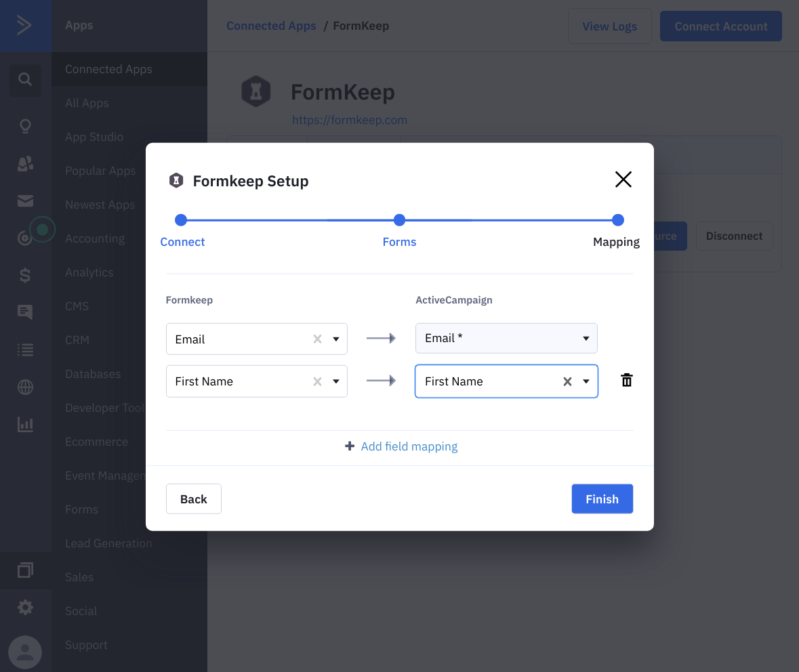Open the Contacts people icon

(25, 163)
